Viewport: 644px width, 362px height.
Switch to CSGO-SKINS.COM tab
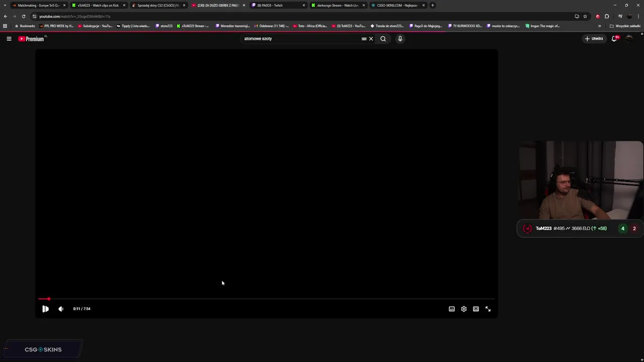397,5
